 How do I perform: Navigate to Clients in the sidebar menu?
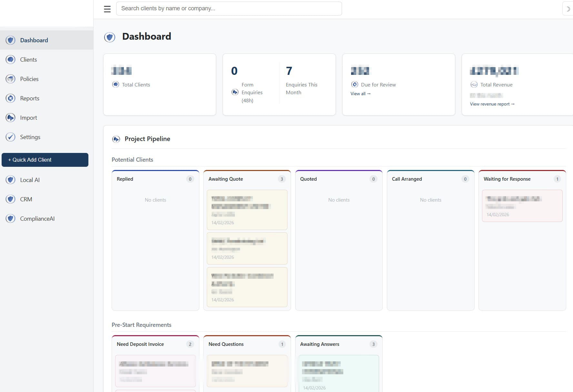point(28,59)
